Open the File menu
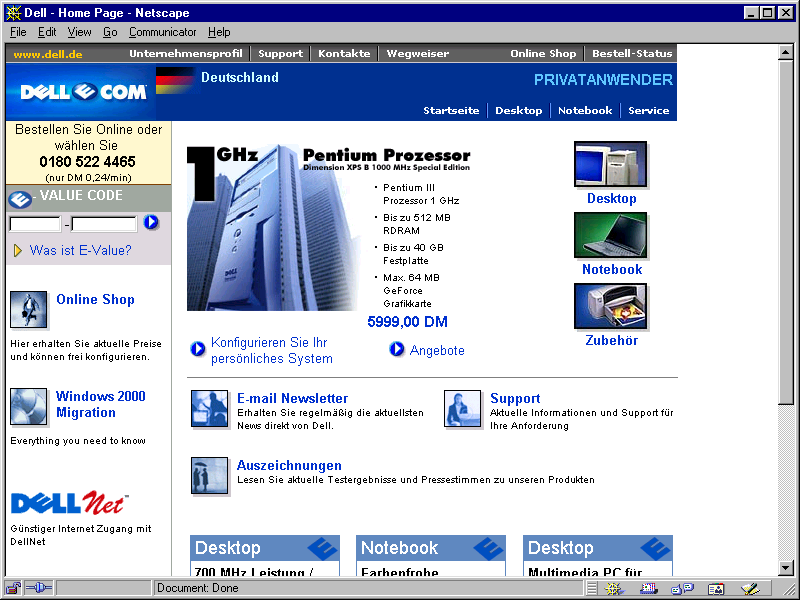Viewport: 800px width, 600px height. click(x=18, y=32)
